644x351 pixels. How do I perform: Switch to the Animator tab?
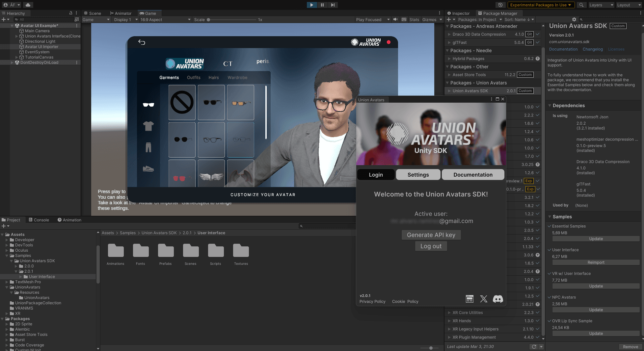tap(121, 13)
